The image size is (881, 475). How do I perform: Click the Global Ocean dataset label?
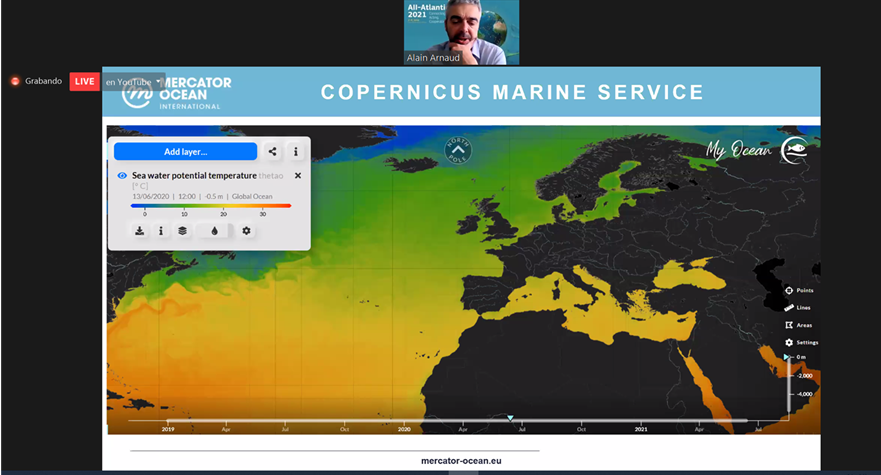coord(252,196)
